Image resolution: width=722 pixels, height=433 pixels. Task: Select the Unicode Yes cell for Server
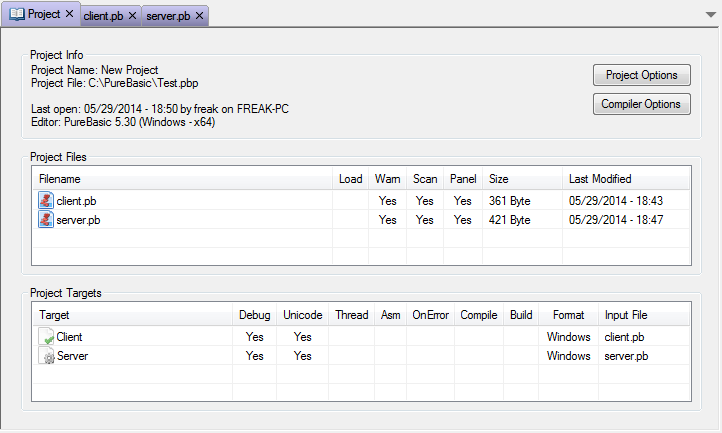(x=303, y=356)
